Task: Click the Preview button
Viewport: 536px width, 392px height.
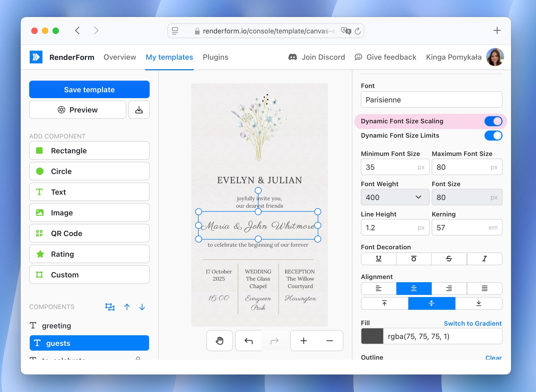Action: point(78,110)
